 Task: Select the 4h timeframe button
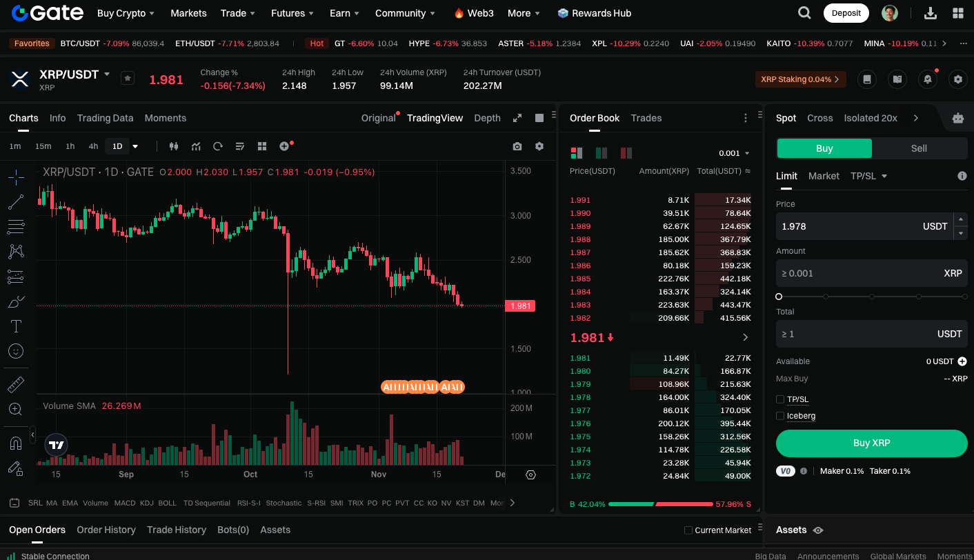93,146
